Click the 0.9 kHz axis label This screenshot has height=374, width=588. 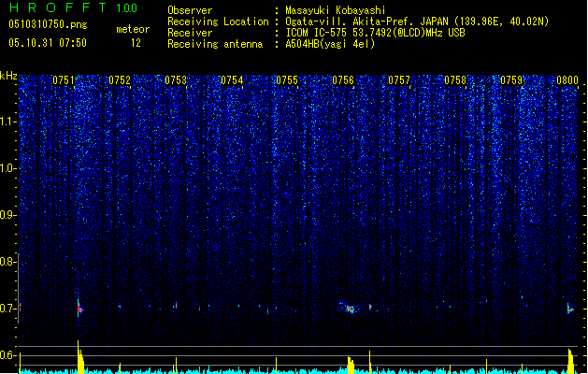(x=7, y=215)
